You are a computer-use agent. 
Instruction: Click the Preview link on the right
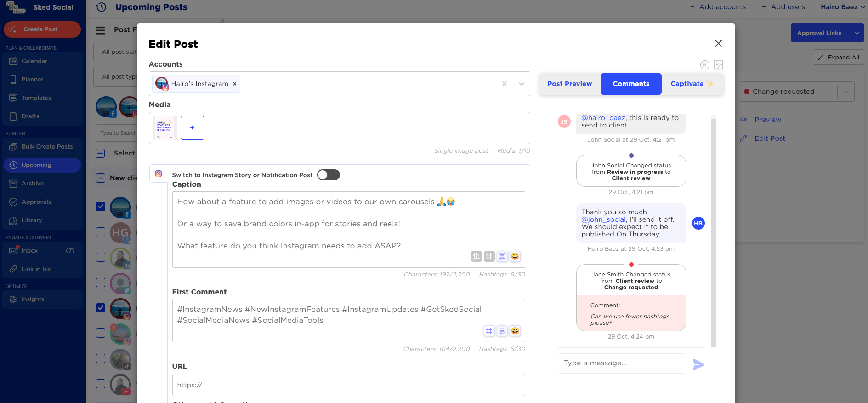click(767, 120)
